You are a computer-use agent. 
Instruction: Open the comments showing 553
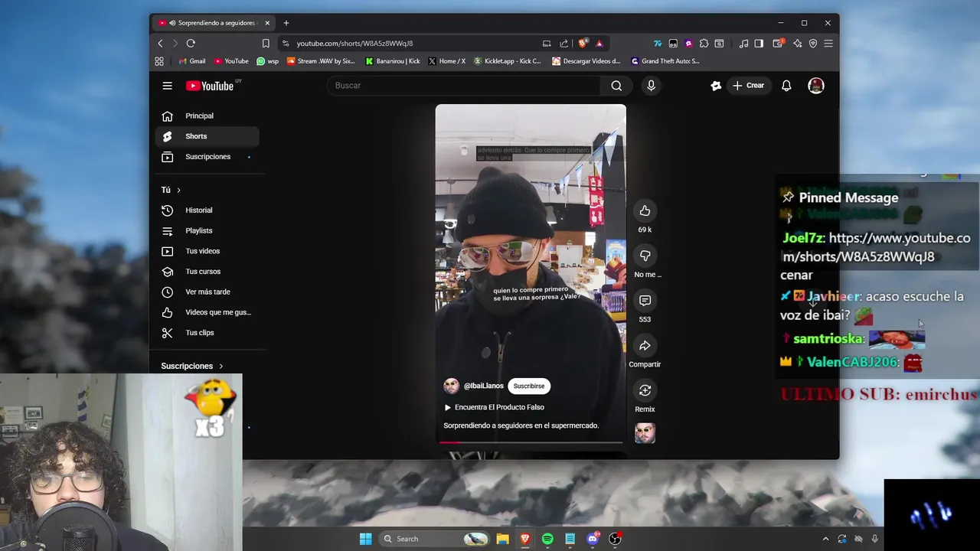(645, 301)
